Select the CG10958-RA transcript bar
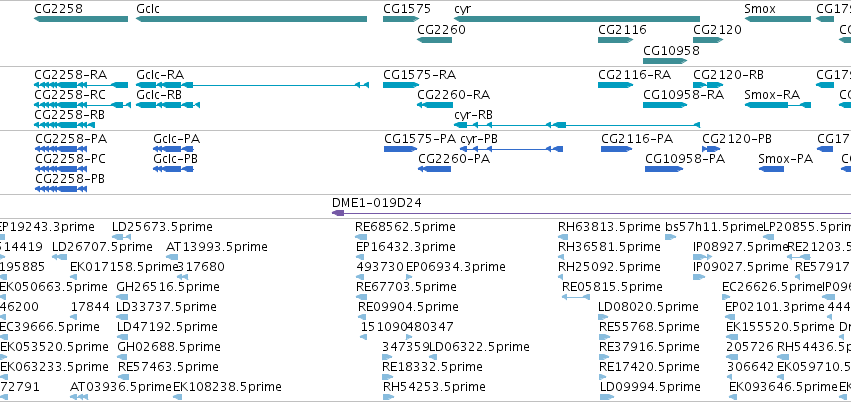Screen dimensions: 851x402 tap(665, 105)
